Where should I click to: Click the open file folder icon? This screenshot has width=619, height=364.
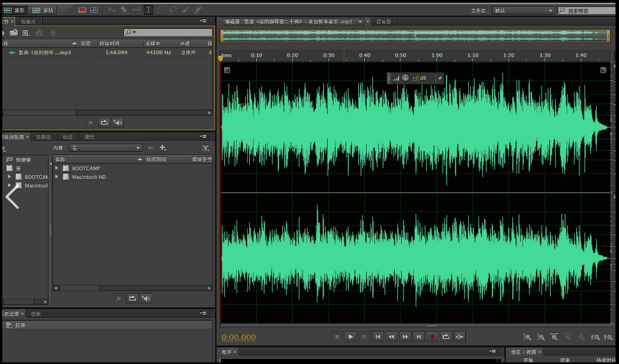[x=13, y=33]
